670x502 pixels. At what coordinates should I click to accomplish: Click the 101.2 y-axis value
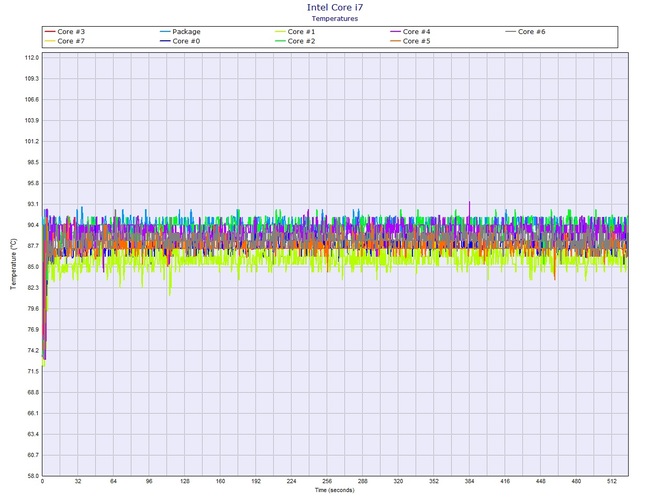point(32,141)
